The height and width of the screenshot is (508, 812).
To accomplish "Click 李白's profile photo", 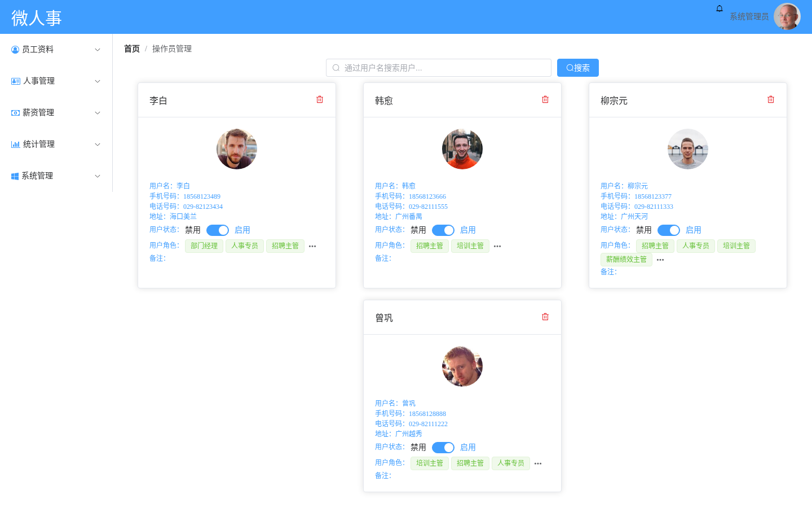I will (x=237, y=149).
